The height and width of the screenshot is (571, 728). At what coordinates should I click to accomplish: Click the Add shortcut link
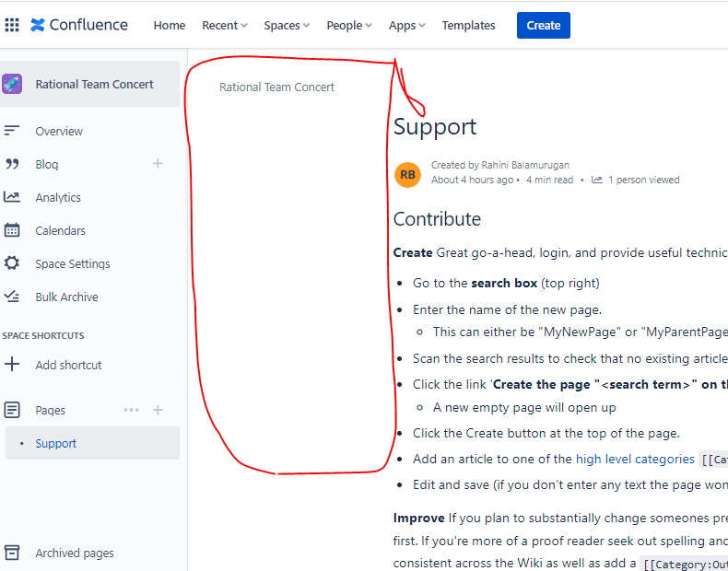69,365
